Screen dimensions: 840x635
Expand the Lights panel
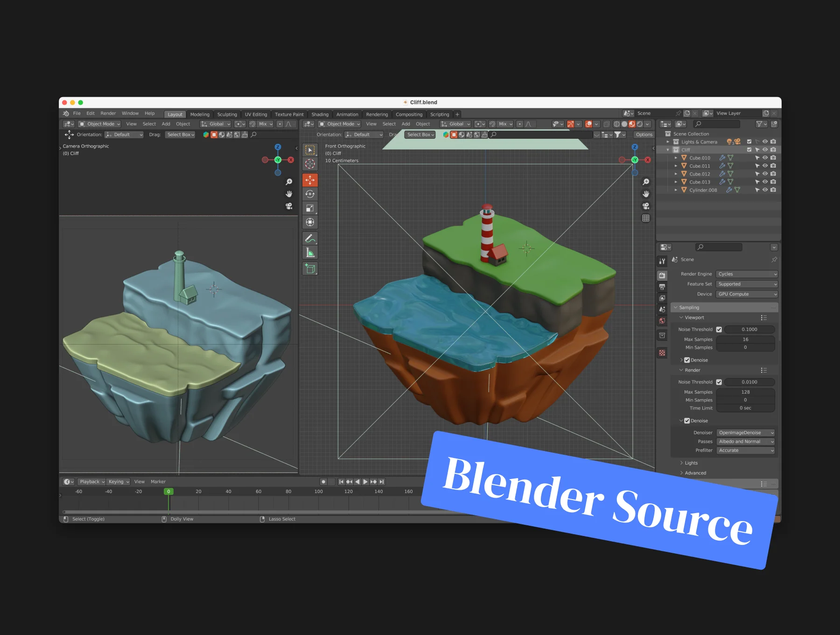(681, 463)
